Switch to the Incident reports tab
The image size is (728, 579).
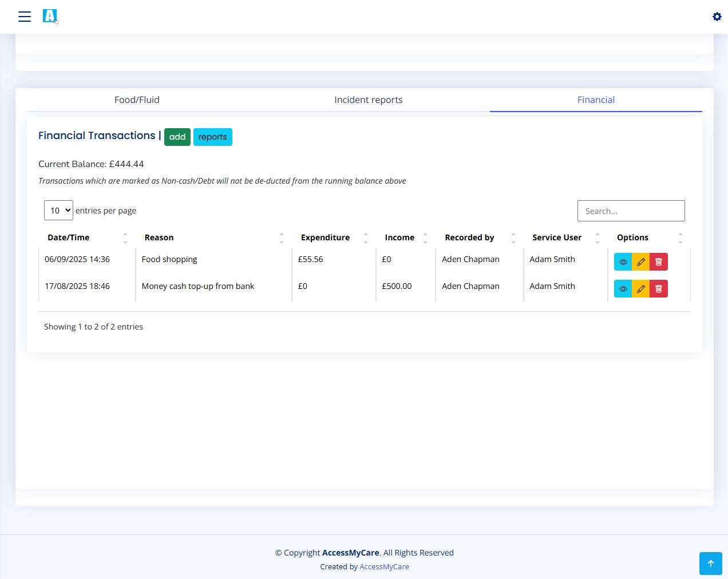tap(368, 100)
